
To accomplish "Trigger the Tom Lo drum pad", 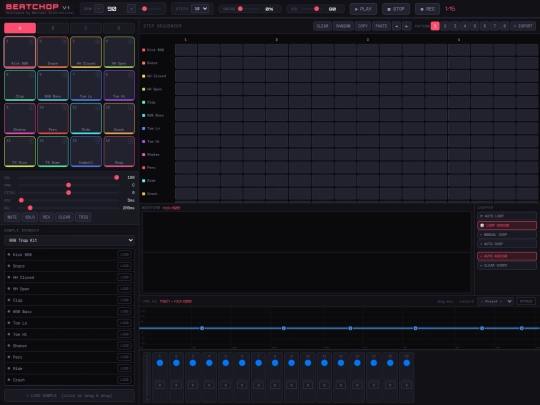I will pos(86,85).
